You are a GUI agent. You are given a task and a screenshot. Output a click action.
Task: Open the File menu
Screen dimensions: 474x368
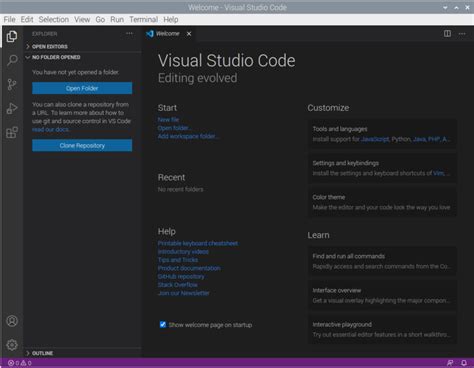pyautogui.click(x=9, y=19)
